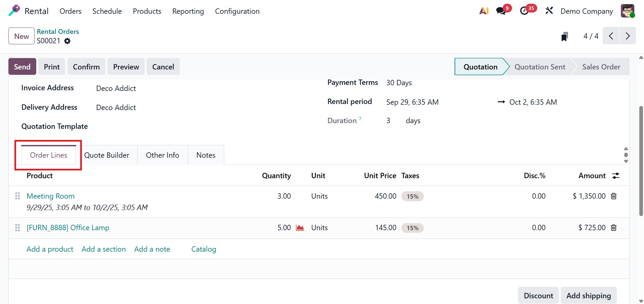Open the Reporting menu
This screenshot has width=644, height=304.
tap(188, 11)
